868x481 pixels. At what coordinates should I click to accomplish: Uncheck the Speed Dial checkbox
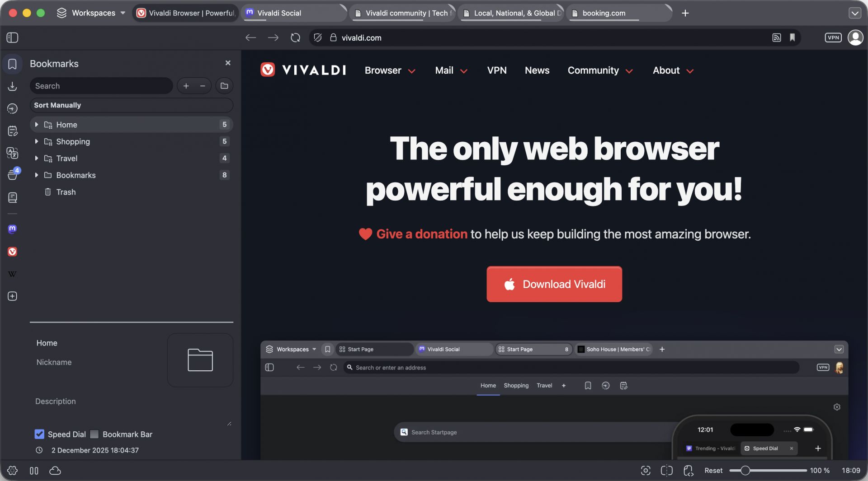coord(40,434)
